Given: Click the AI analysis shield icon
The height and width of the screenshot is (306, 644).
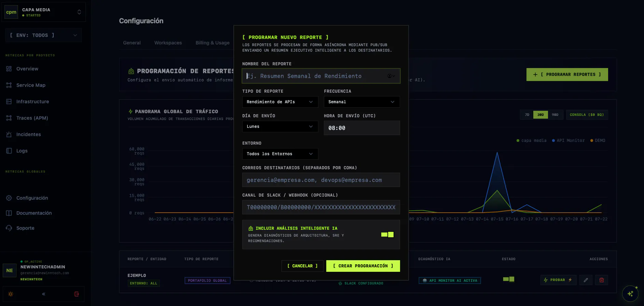Looking at the screenshot, I should (x=251, y=228).
